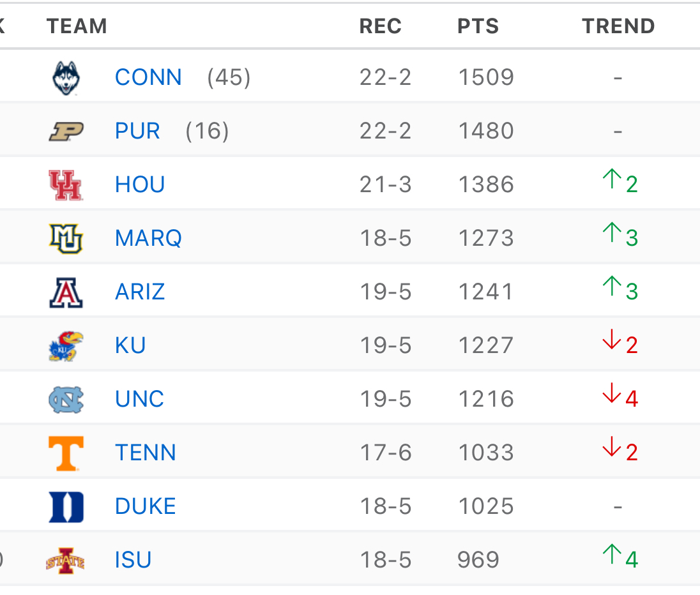Select the Marquette MU logo

66,239
